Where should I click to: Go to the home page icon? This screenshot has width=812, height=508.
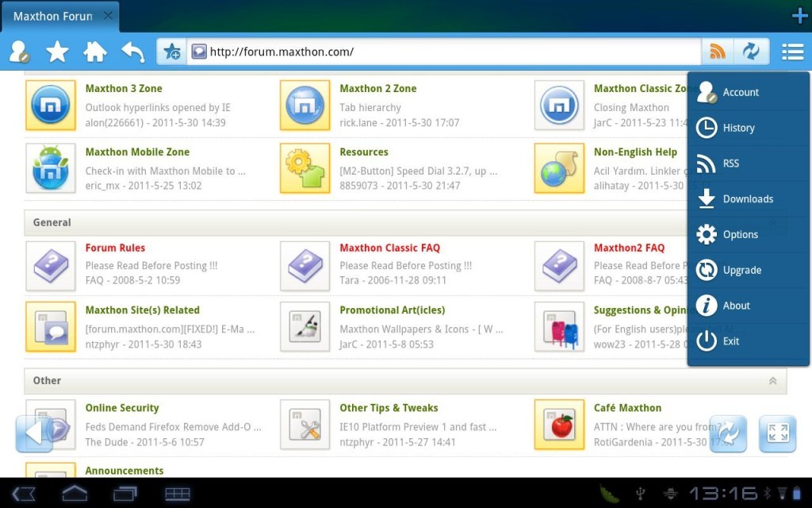(x=95, y=52)
